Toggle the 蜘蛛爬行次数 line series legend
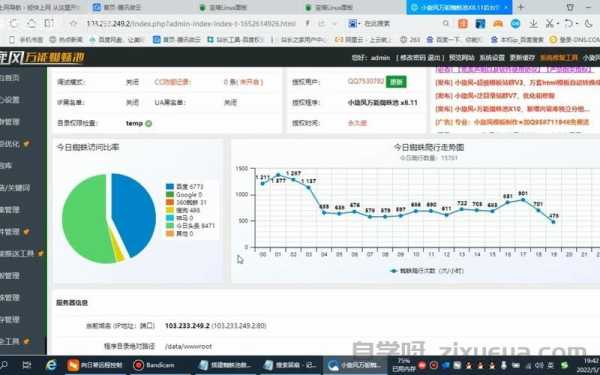Image resolution: width=600 pixels, height=375 pixels. [427, 271]
